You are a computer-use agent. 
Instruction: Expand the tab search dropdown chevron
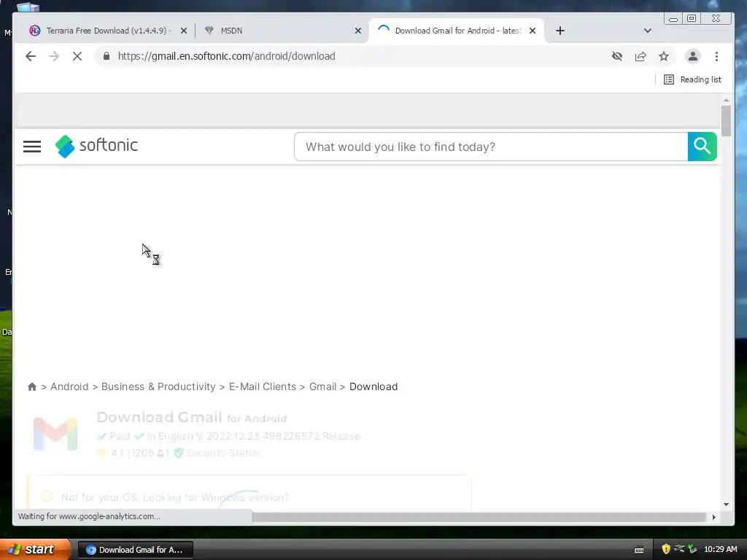tap(648, 31)
